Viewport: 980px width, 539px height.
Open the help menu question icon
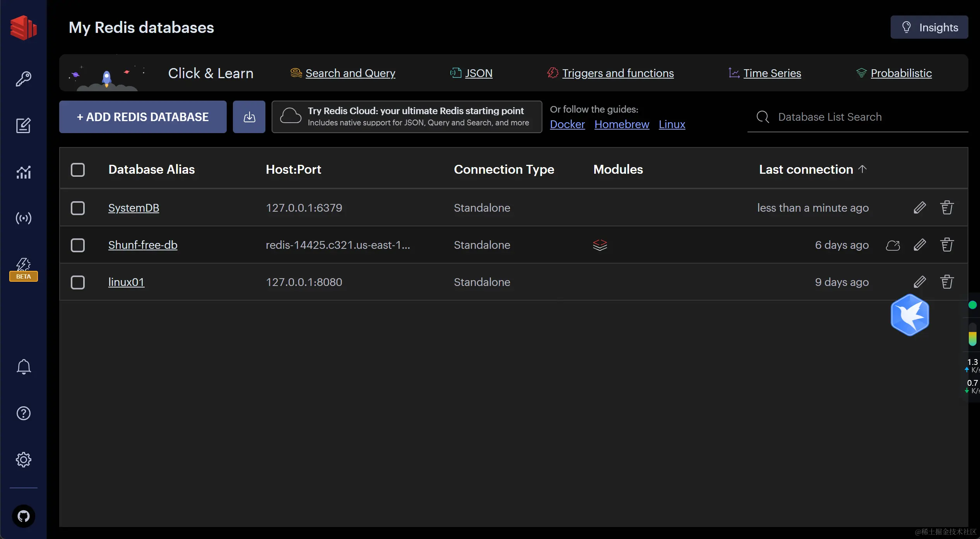pos(23,413)
